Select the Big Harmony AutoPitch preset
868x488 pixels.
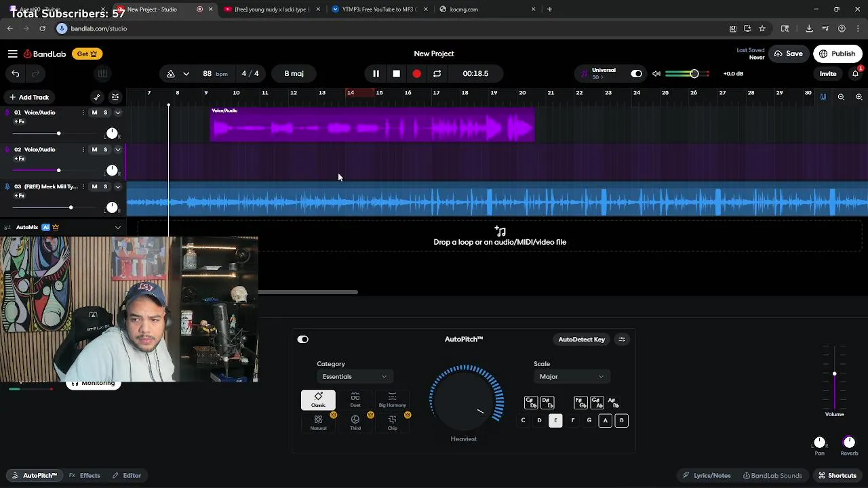click(x=392, y=400)
